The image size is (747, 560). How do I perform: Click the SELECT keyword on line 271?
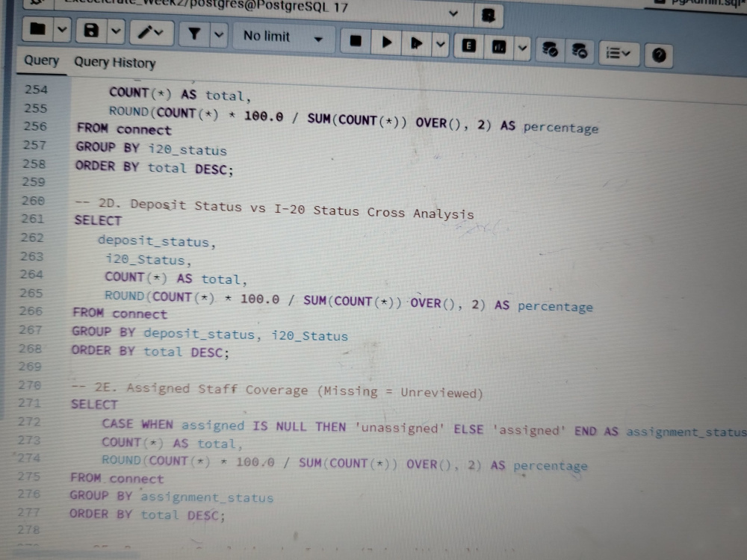[94, 404]
